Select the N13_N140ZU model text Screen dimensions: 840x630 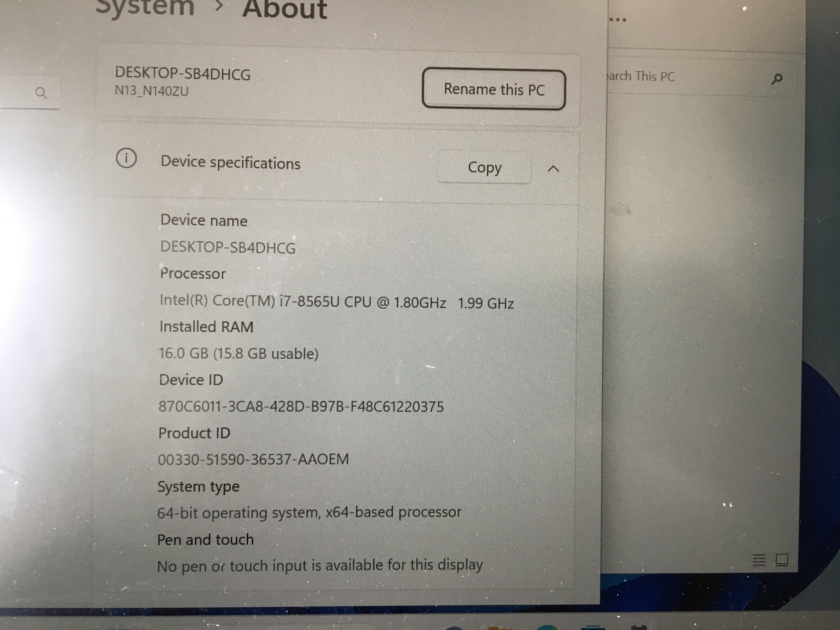[x=151, y=91]
